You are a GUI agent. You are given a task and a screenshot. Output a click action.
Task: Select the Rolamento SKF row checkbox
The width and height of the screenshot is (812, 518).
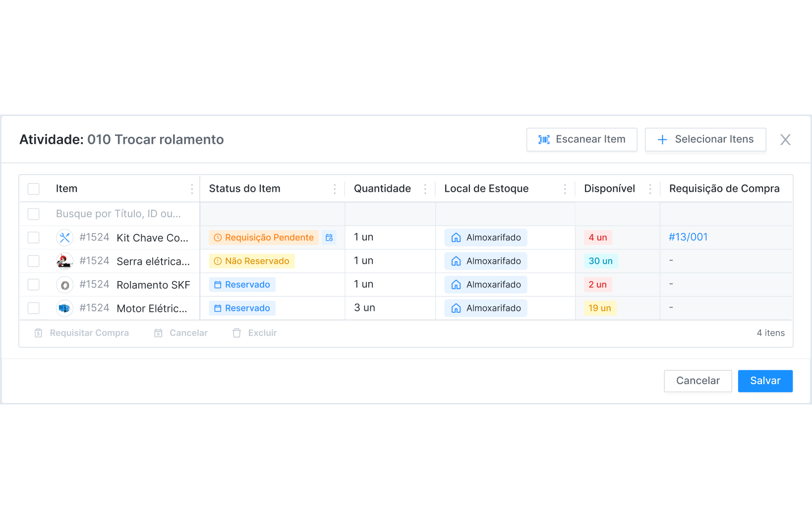34,285
